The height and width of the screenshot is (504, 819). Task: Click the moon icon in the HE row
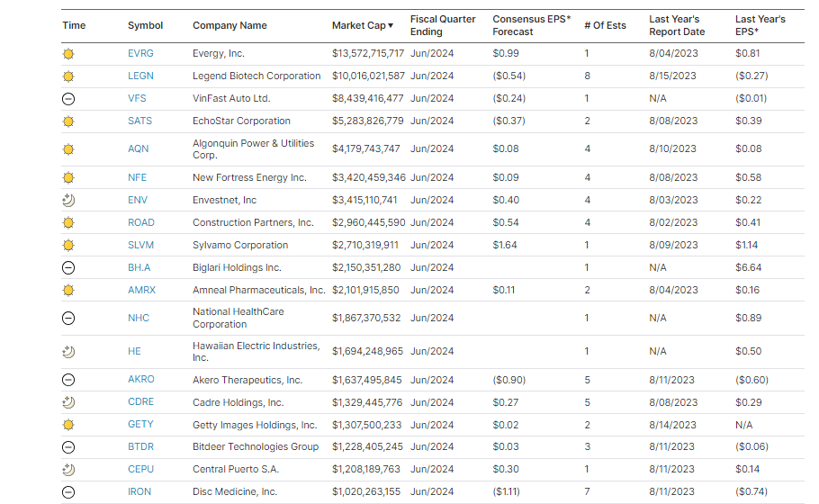click(69, 352)
